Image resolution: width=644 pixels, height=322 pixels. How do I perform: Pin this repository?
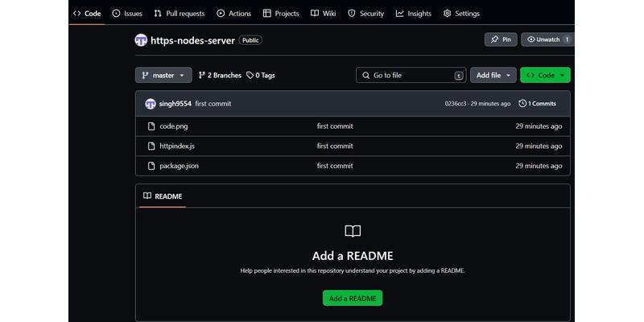(x=501, y=39)
